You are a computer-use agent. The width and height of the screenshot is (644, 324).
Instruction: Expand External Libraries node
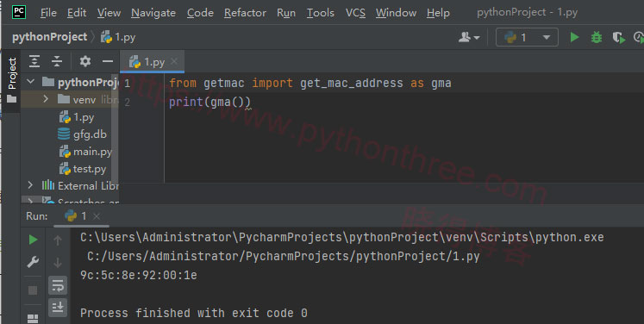coord(30,185)
